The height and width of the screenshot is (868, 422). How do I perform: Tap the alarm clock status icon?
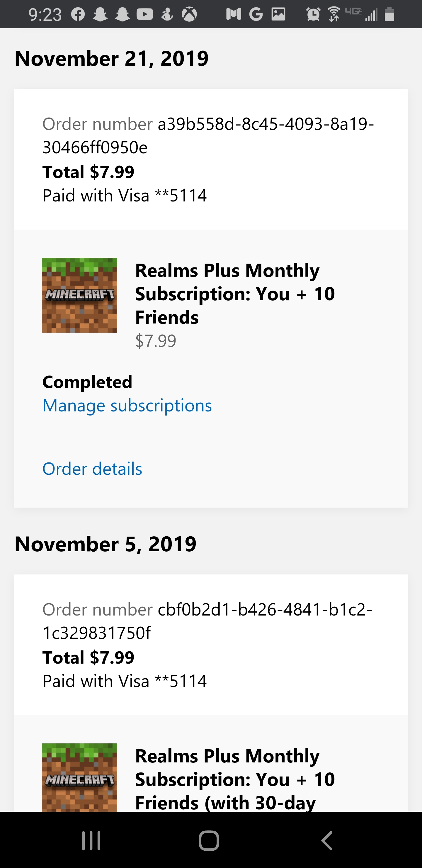[x=313, y=14]
